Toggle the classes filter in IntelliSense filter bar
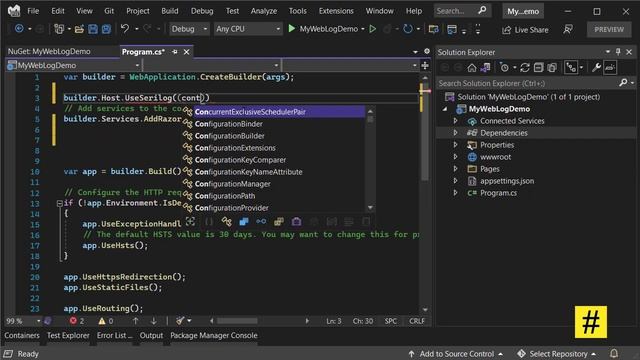Viewport: 640px width, 360px height. click(x=227, y=222)
